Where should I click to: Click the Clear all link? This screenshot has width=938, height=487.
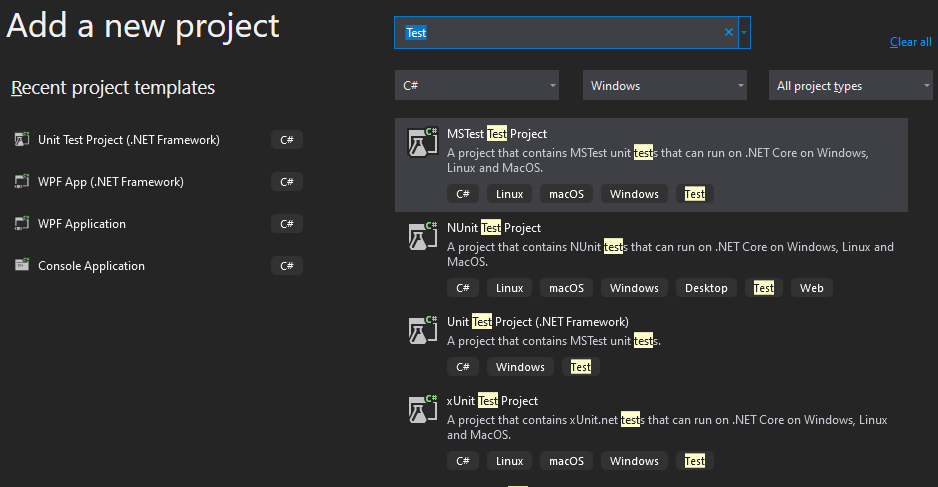pyautogui.click(x=910, y=42)
